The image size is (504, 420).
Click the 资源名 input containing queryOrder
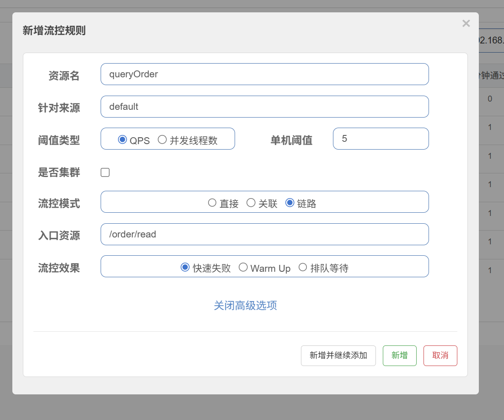pyautogui.click(x=264, y=74)
